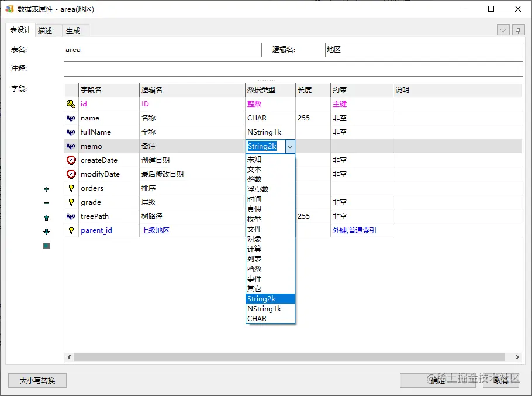532x396 pixels.
Task: Choose 计算 from the data type list
Action: pyautogui.click(x=270, y=249)
